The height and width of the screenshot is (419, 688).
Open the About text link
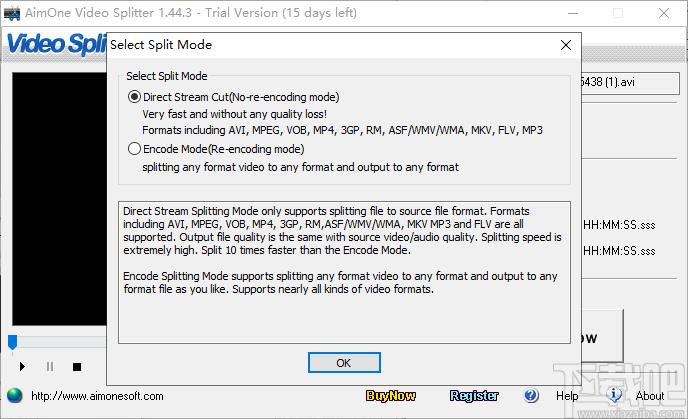650,396
